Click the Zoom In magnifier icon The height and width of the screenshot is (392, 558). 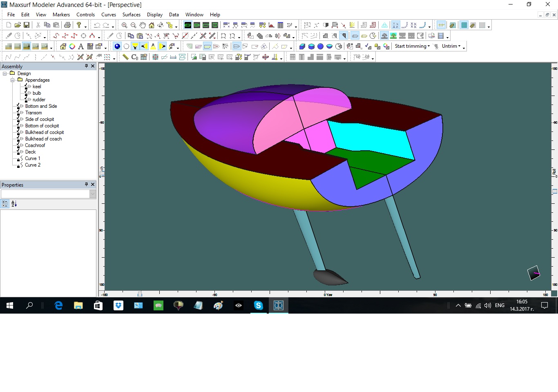(x=124, y=25)
